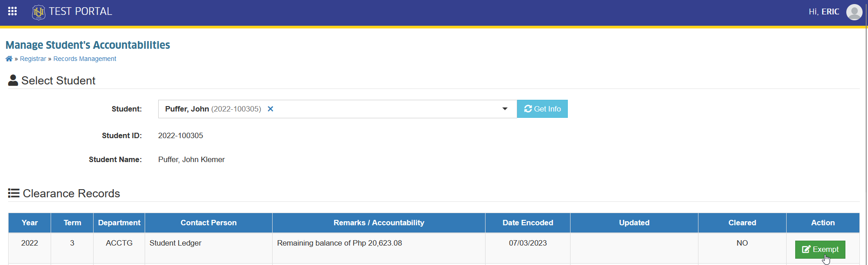The width and height of the screenshot is (868, 265).
Task: Click the student ID value 2022-100305
Action: click(180, 135)
